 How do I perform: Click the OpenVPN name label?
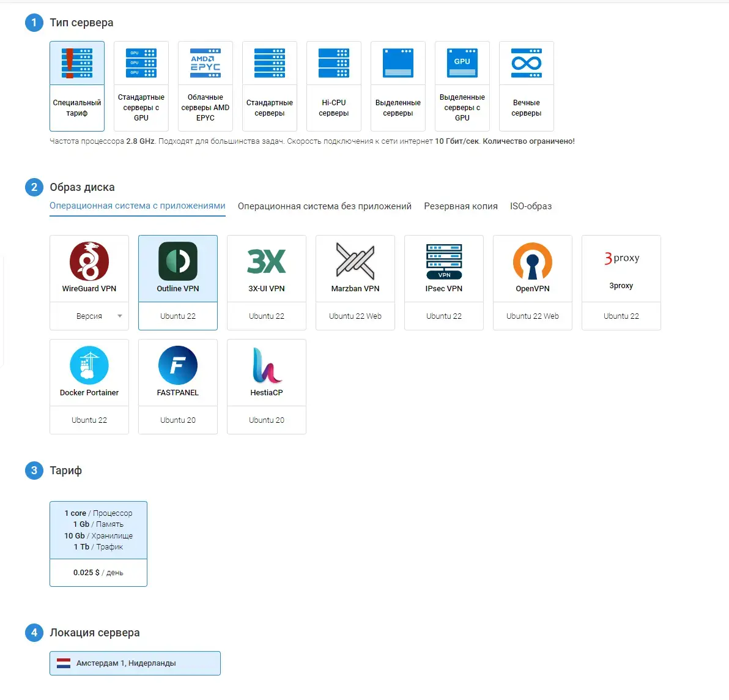[x=533, y=289]
